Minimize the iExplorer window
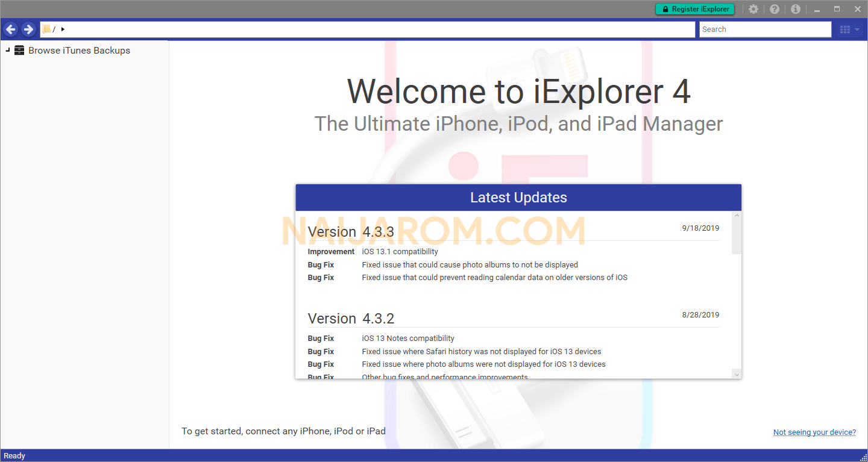This screenshot has width=868, height=462. tap(817, 9)
